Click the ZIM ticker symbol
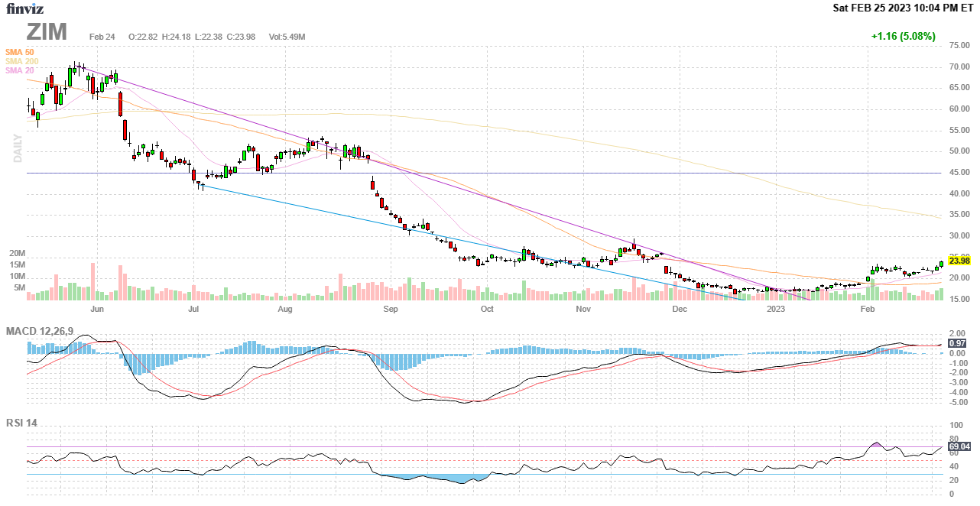This screenshot has height=506, width=980. point(47,32)
